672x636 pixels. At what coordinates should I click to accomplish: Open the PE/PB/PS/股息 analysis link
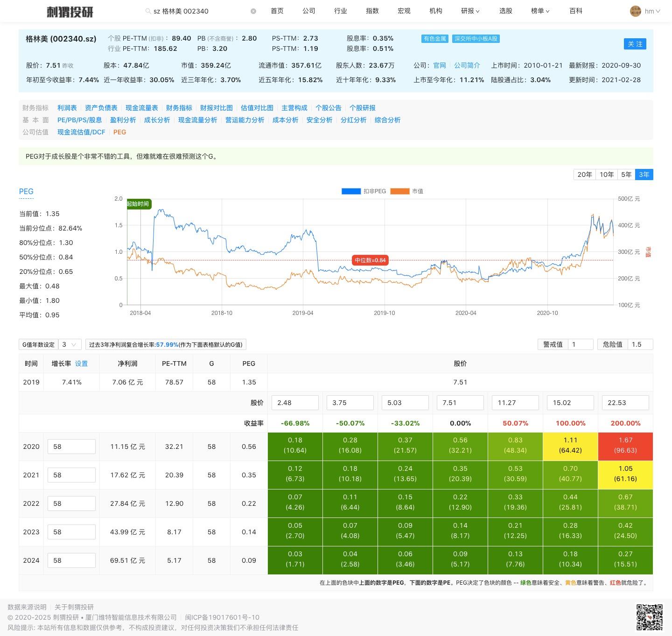(x=80, y=120)
